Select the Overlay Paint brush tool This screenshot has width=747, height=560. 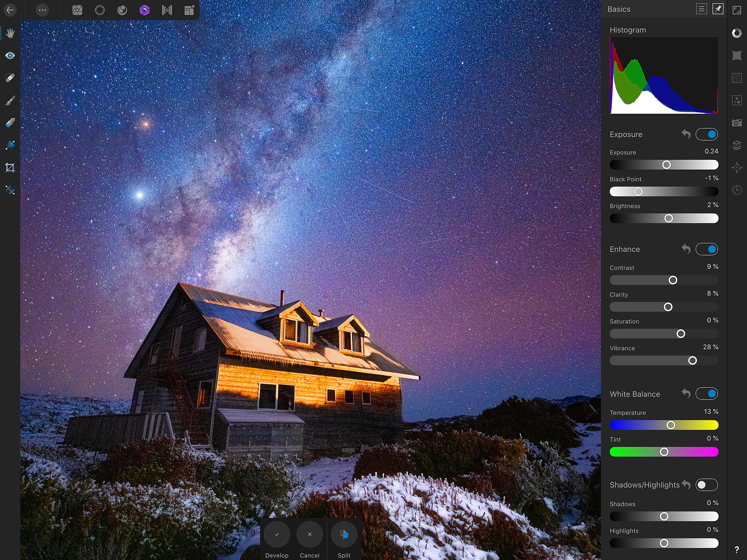10,100
